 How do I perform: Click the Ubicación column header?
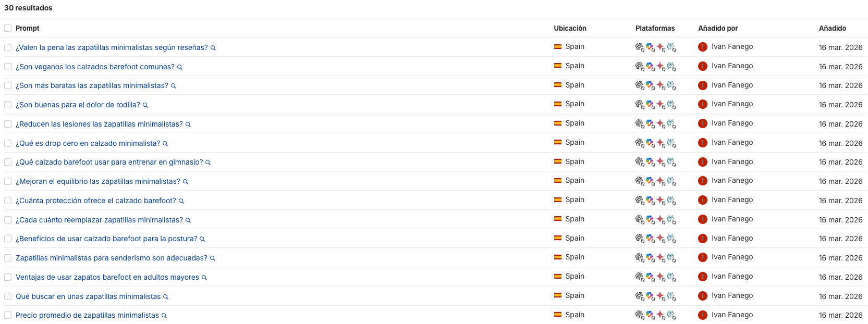coord(570,28)
